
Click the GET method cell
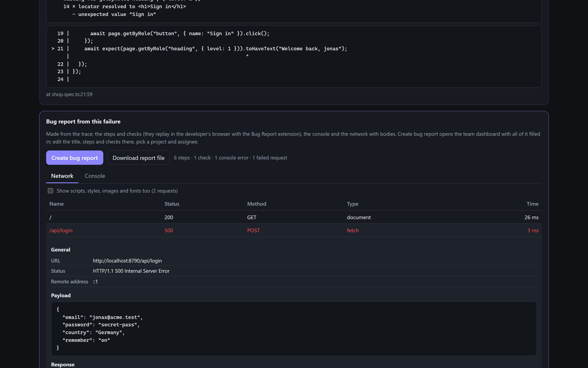point(252,217)
